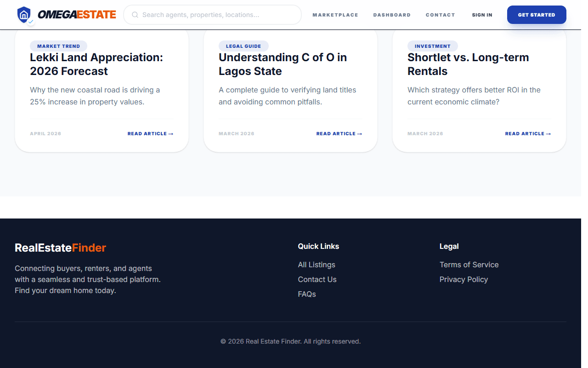The image size is (588, 368).
Task: Open the Shortlet vs. Long-term Rentals title
Action: pyautogui.click(x=468, y=64)
